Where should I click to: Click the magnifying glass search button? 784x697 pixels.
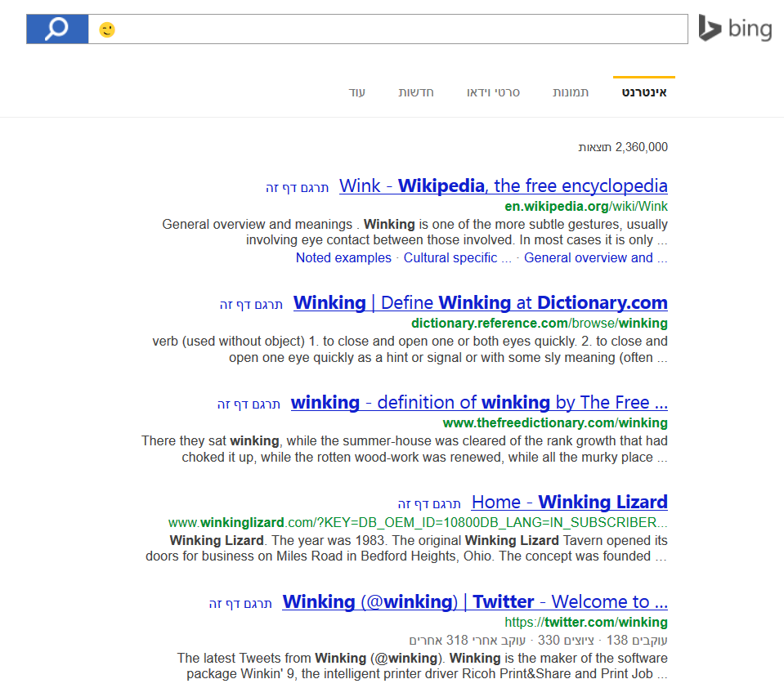tap(57, 29)
